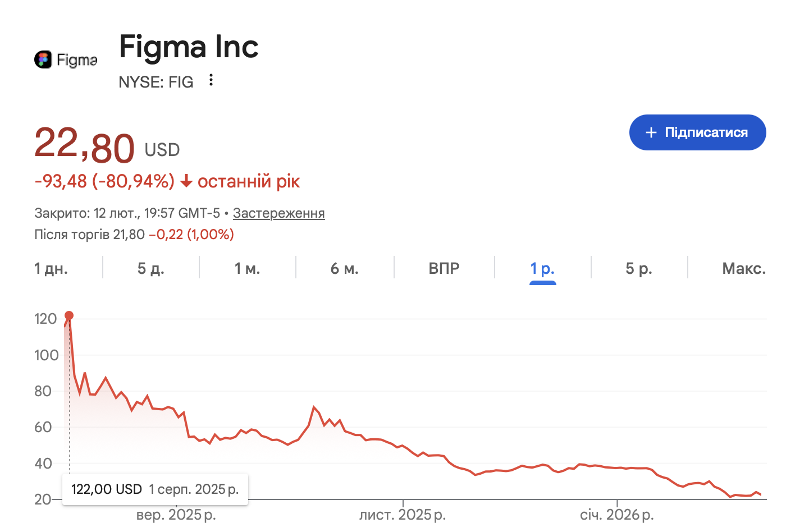Click the Figma Inc company title
The width and height of the screenshot is (786, 532).
(x=189, y=47)
